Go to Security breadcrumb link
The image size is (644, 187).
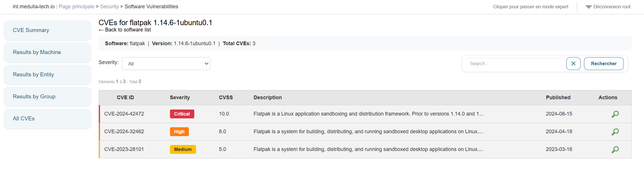click(x=109, y=7)
